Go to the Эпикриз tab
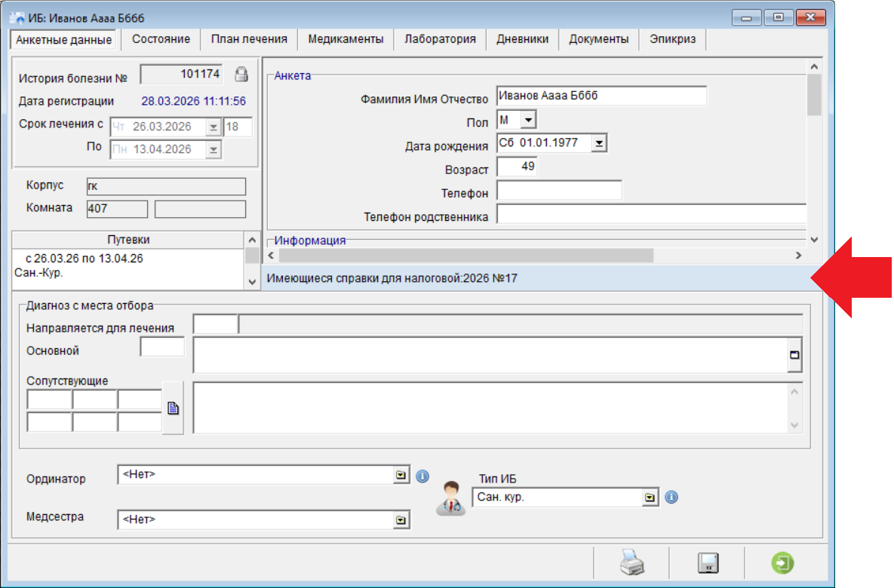The image size is (894, 588). (x=673, y=39)
